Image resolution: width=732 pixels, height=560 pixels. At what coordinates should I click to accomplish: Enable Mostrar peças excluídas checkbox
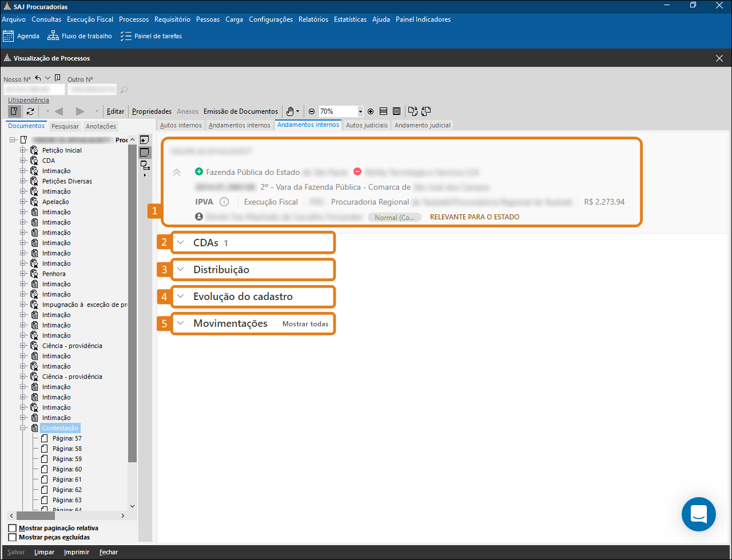point(13,537)
